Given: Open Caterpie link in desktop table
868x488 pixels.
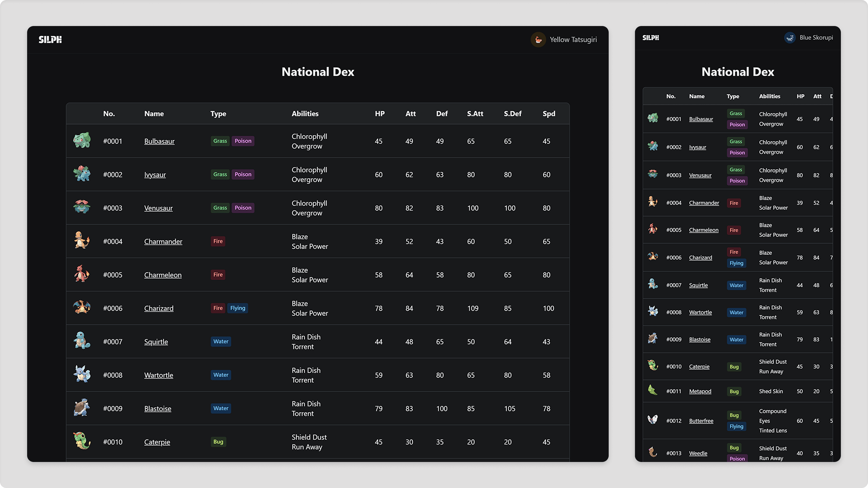Looking at the screenshot, I should (x=157, y=442).
